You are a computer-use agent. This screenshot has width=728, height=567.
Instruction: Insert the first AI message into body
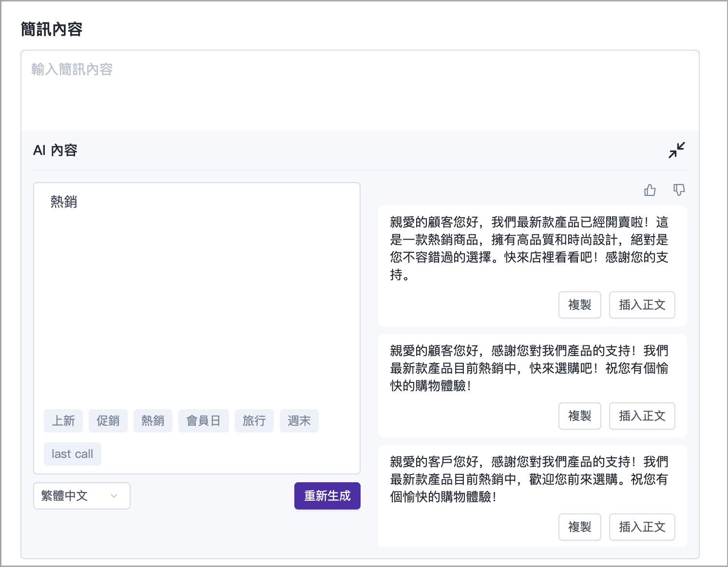[642, 305]
